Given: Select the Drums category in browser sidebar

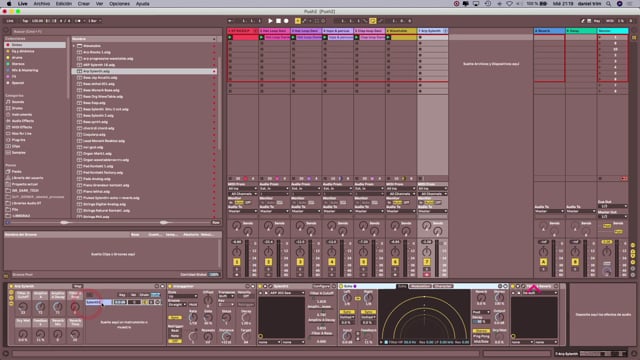Looking at the screenshot, I should click(x=18, y=108).
